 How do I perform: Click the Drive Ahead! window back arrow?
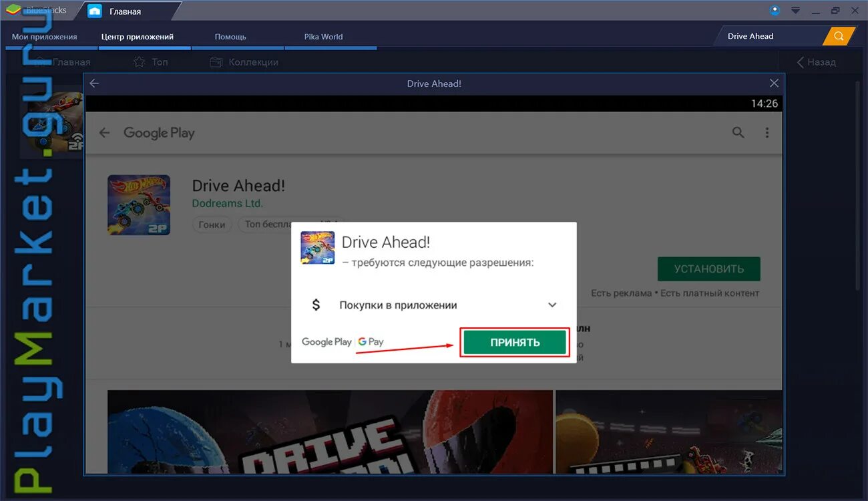(94, 83)
